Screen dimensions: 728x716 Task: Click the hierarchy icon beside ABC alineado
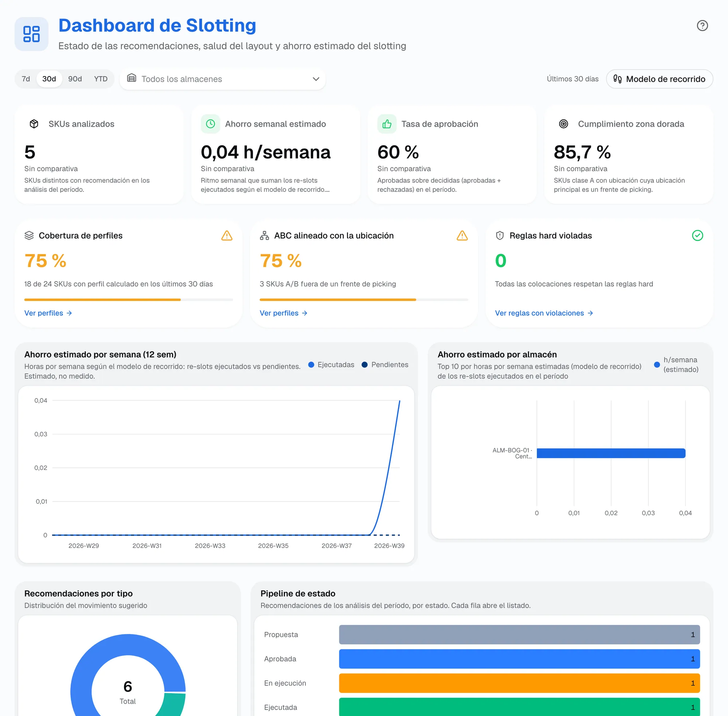point(264,236)
